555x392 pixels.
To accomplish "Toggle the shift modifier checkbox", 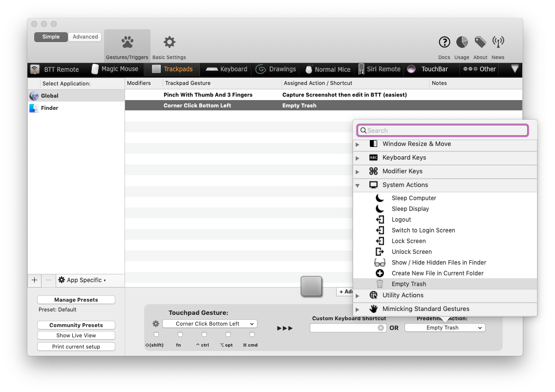I will pyautogui.click(x=156, y=334).
